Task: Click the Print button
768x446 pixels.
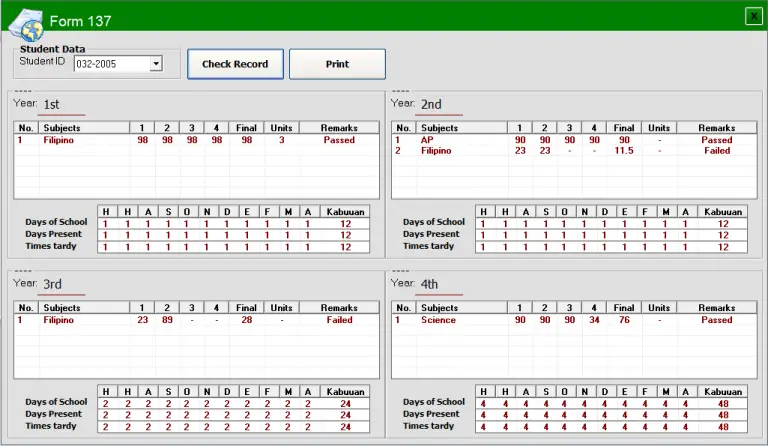Action: click(x=337, y=64)
